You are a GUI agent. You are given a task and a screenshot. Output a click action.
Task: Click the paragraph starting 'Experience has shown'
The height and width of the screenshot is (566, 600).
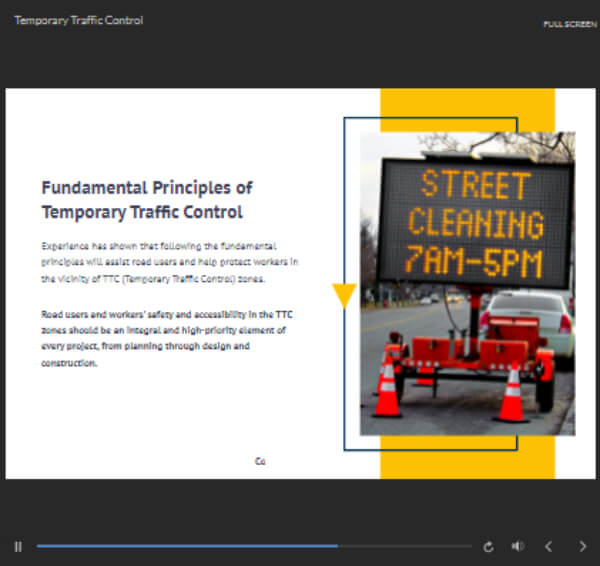pyautogui.click(x=170, y=262)
